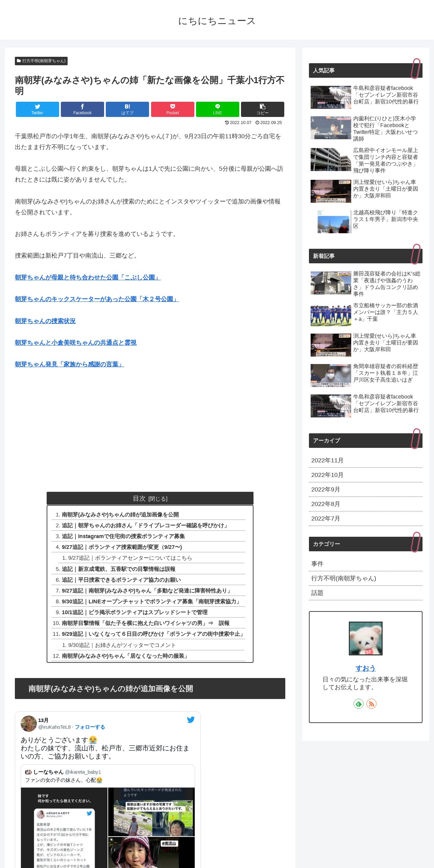Screen dimensions: 434x868
Task: Jump to TOC item 8 LINEオープンチャット
Action: (151, 602)
